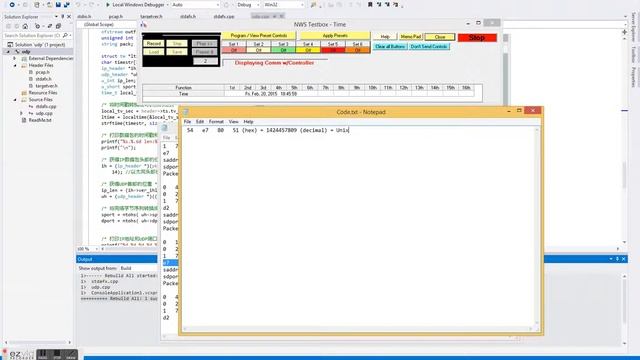Screen dimensions: 640x360
Task: Click the Home icon in Solution Explorer
Action: [x=25, y=26]
